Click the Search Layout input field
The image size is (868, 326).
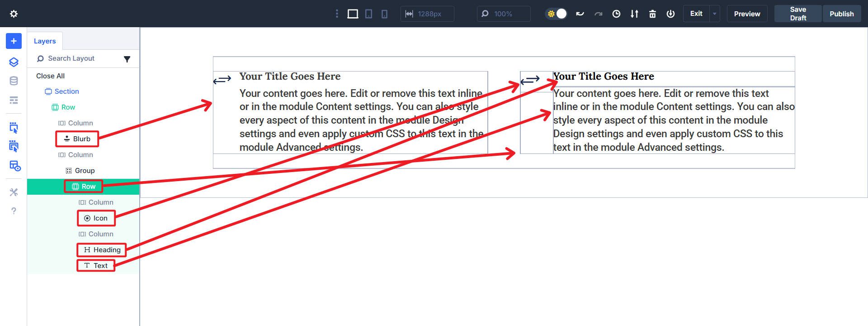point(77,58)
